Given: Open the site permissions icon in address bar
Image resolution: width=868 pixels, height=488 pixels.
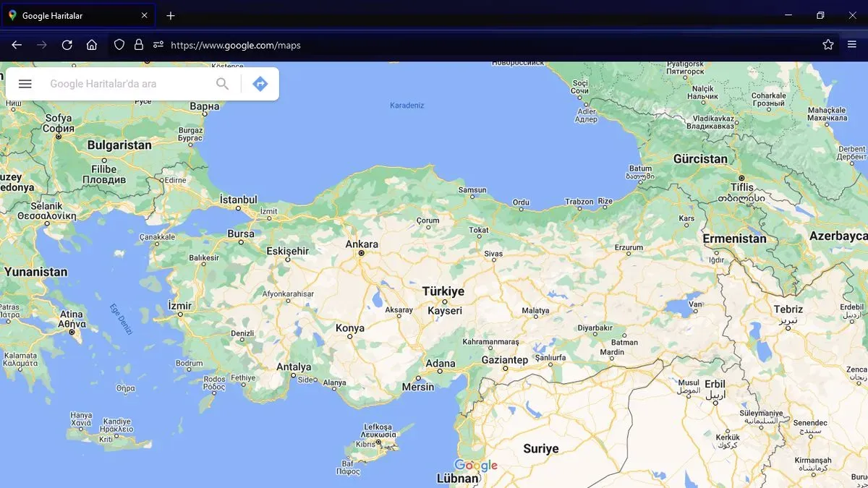Looking at the screenshot, I should [158, 45].
